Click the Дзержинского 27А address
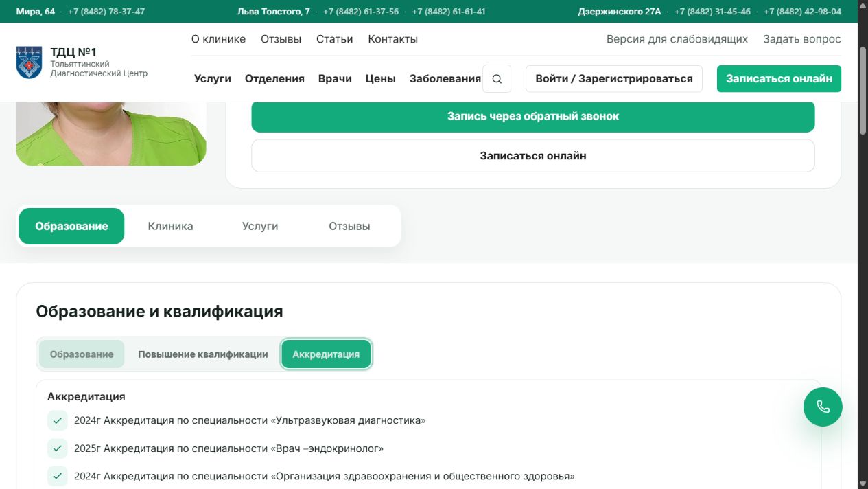 (620, 12)
